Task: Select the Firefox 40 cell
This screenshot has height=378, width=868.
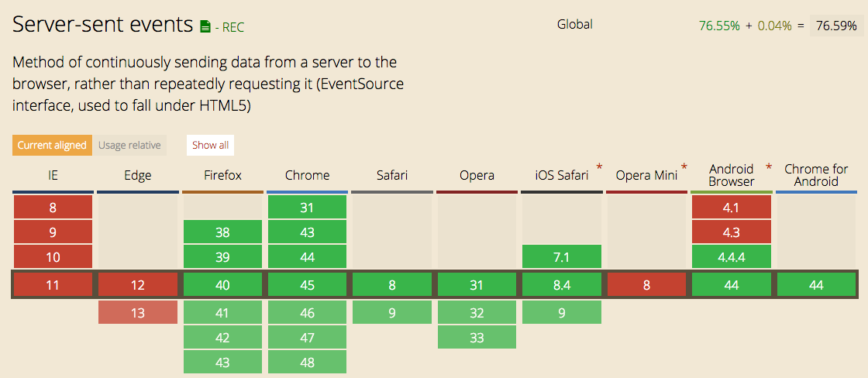Action: click(x=222, y=285)
